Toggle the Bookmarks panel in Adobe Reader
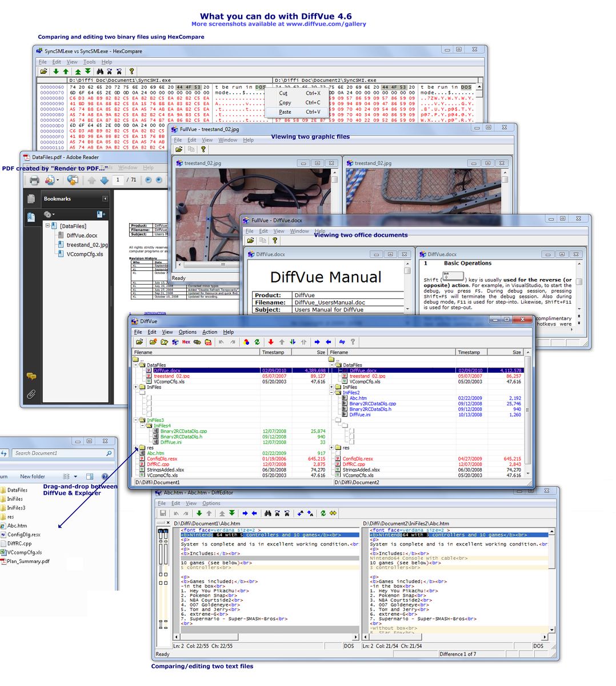This screenshot has width=616, height=686. point(31,216)
